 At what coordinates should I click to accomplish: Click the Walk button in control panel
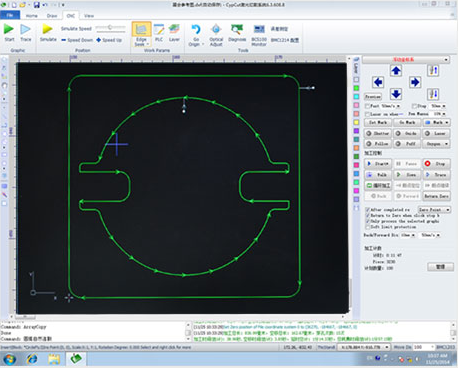pyautogui.click(x=378, y=175)
